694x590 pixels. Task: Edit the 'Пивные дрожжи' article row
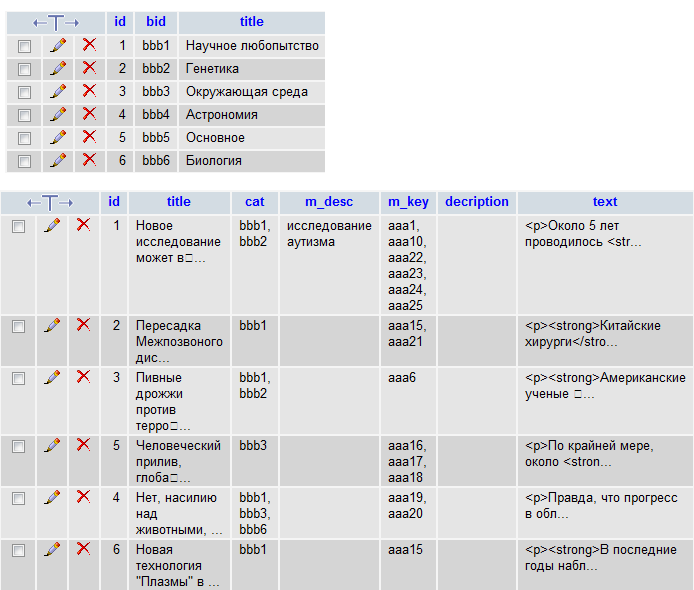coord(52,378)
